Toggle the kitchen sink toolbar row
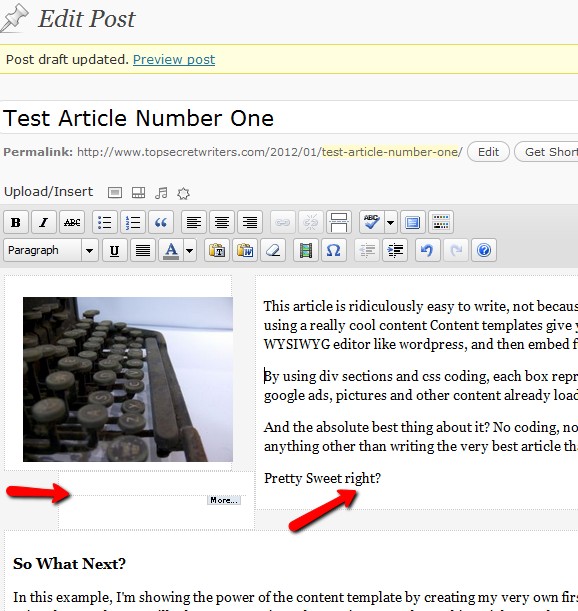 440,223
